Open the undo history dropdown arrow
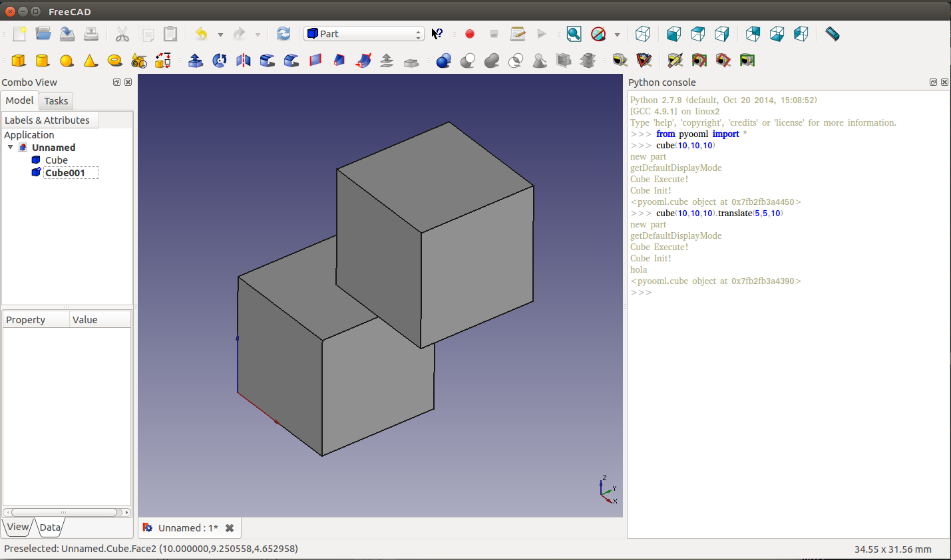Image resolution: width=951 pixels, height=560 pixels. [220, 35]
